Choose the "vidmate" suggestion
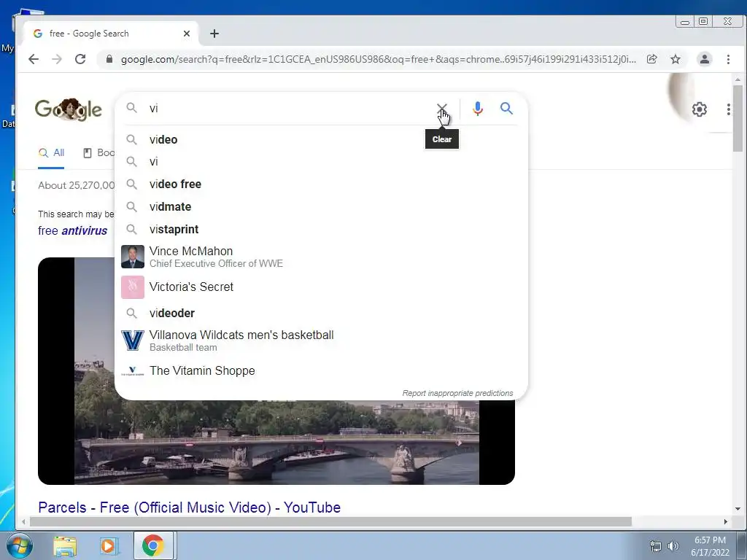The image size is (747, 560). click(x=321, y=206)
